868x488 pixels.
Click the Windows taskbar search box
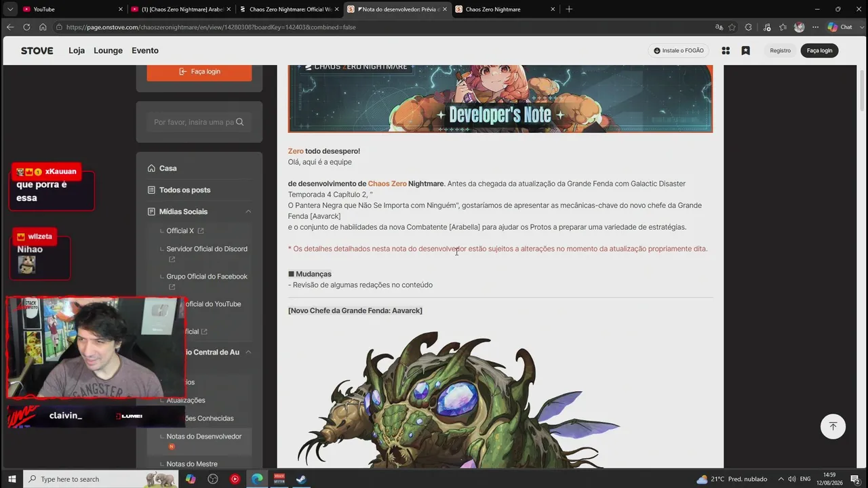[102, 479]
